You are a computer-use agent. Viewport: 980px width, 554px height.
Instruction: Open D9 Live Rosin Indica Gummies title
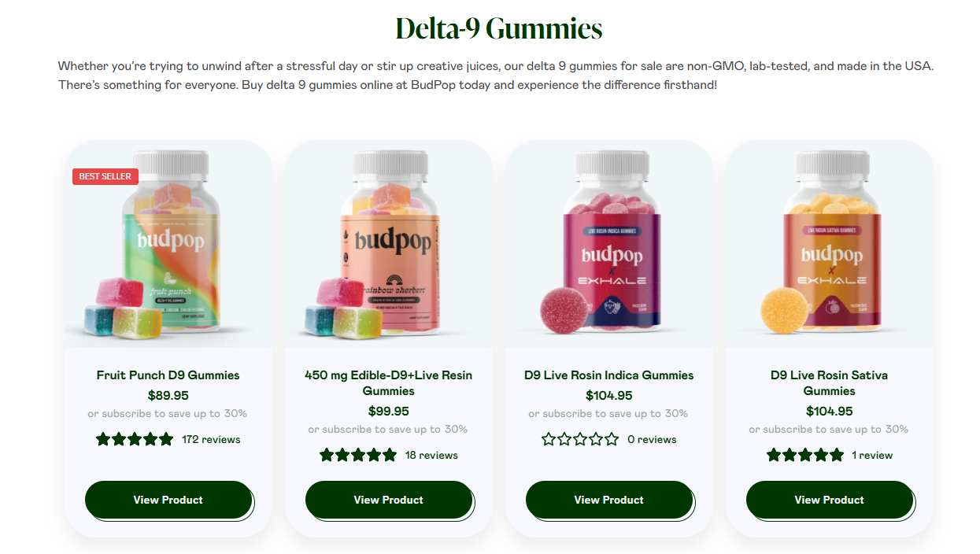coord(609,375)
